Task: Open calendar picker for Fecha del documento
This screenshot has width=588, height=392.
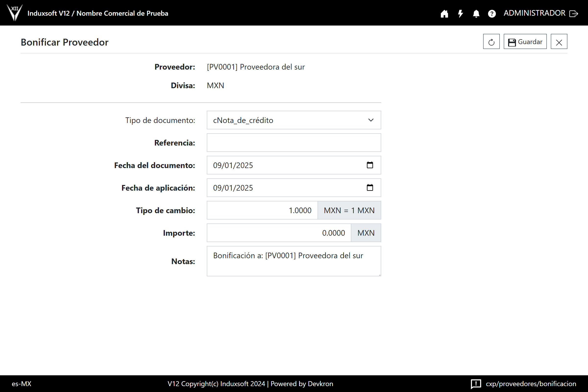Action: 370,165
